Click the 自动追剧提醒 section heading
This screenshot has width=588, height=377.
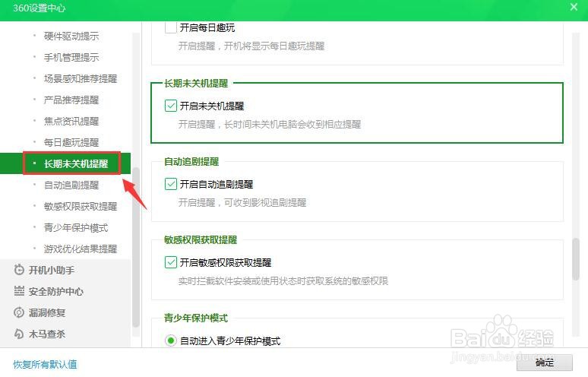coord(191,162)
